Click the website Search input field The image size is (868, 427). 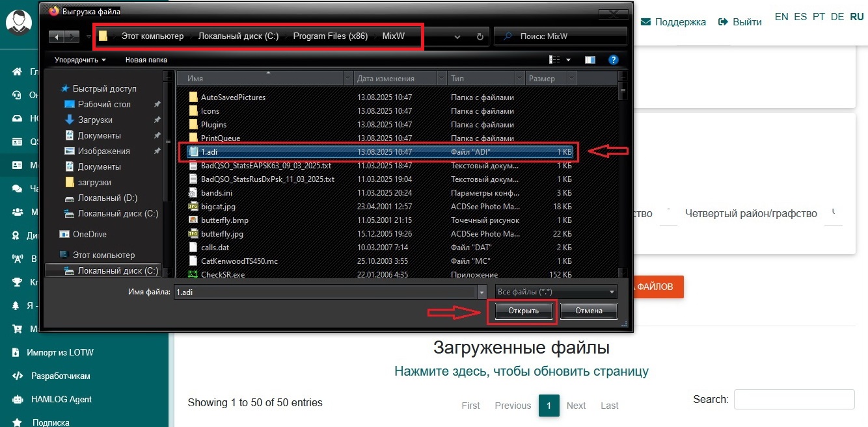pos(794,399)
